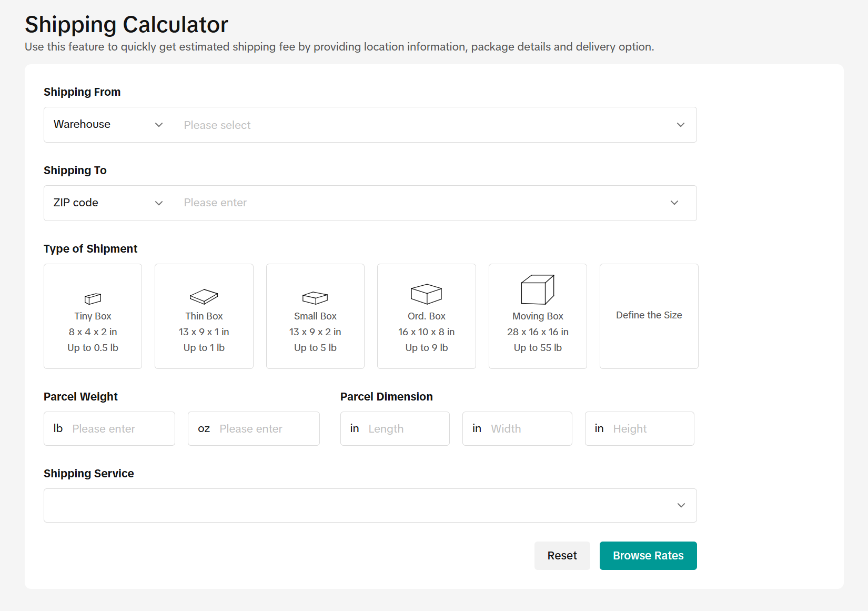Click the parcel weight oz field

tap(266, 429)
